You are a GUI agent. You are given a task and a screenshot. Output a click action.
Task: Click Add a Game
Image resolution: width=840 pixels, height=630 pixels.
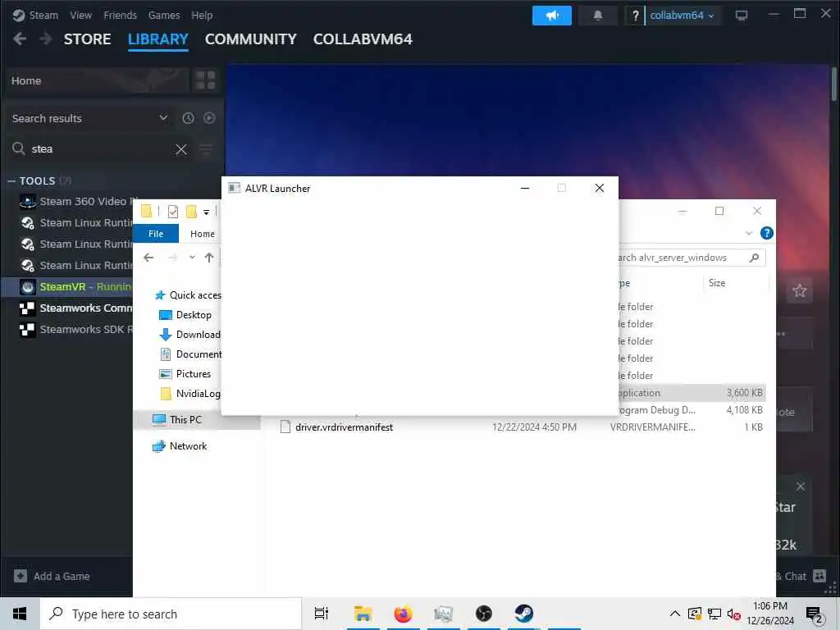point(52,576)
